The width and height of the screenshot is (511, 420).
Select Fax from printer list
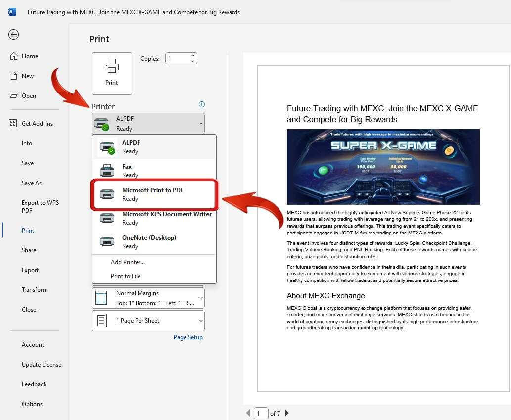[x=154, y=171]
